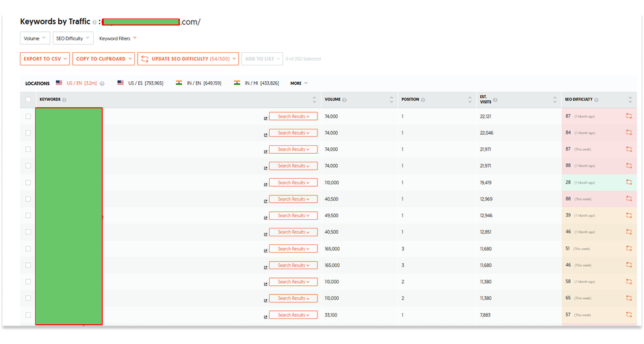
Task: Refresh the difficulty score of 58
Action: (x=629, y=281)
